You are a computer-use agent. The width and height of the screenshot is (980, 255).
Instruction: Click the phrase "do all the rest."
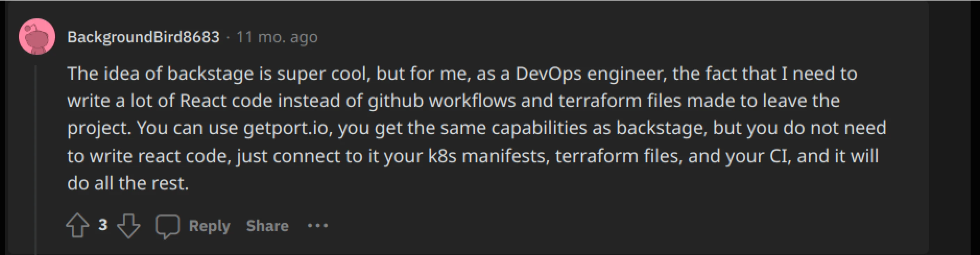pos(128,183)
